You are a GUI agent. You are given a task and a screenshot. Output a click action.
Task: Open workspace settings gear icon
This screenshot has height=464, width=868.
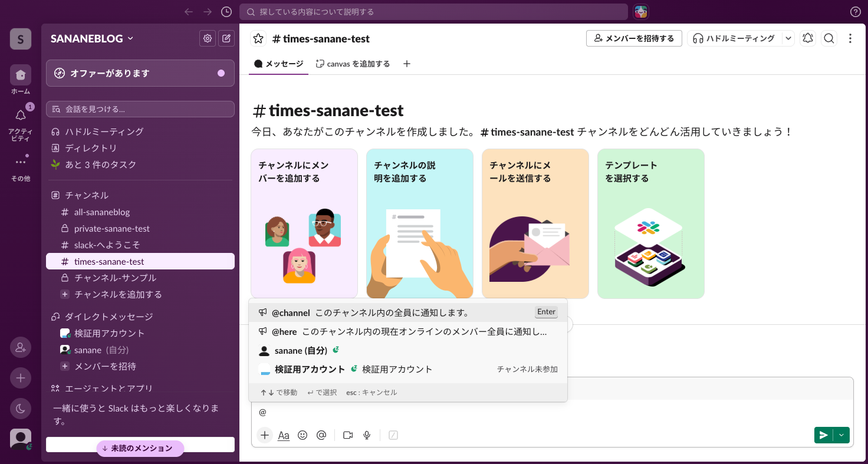(208, 38)
